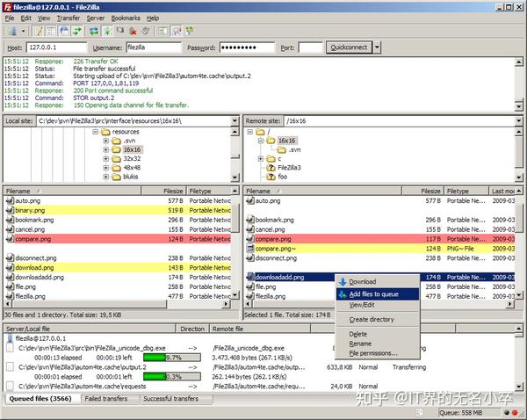Toggle the remote directory tree display
Screen dimensions: 527x420
coord(64,32)
